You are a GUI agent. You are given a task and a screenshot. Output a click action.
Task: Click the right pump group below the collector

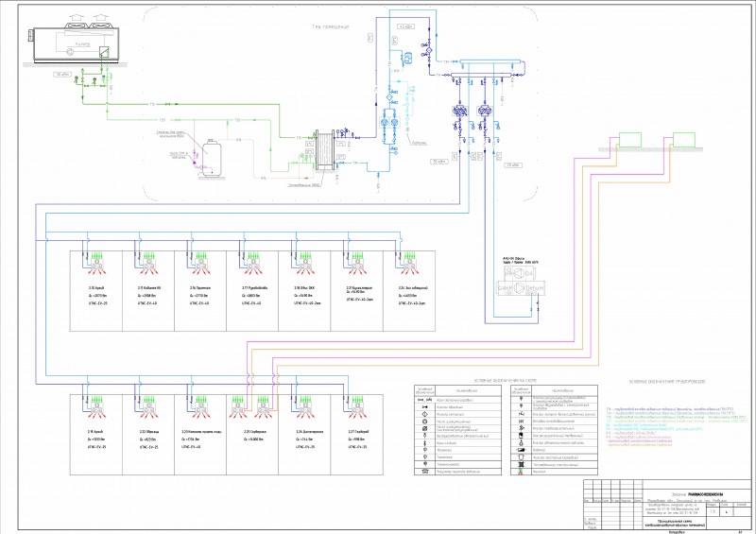[484, 112]
